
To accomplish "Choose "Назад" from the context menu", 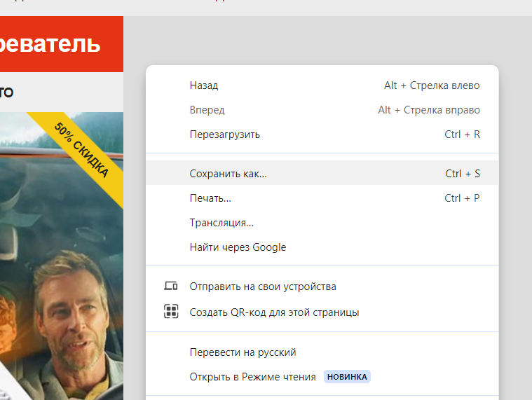I will point(322,85).
